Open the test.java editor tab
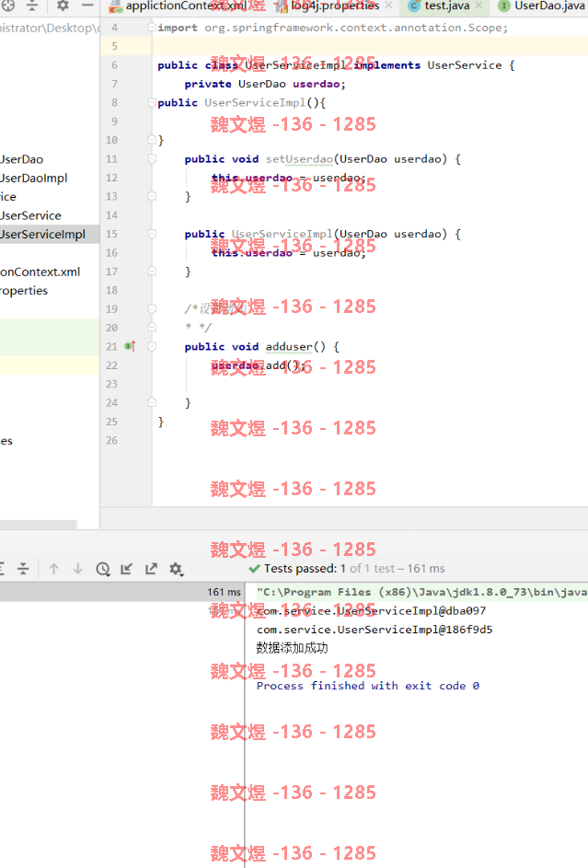The image size is (588, 868). (x=447, y=6)
